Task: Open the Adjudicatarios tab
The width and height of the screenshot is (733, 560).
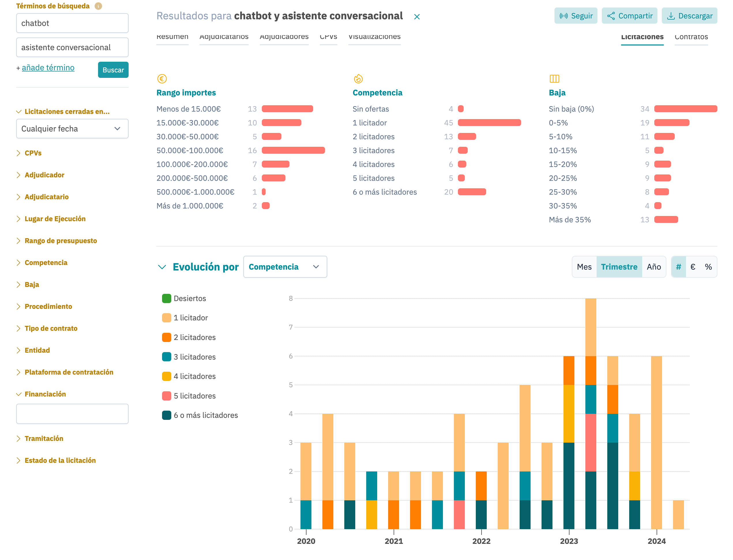Action: coord(224,37)
